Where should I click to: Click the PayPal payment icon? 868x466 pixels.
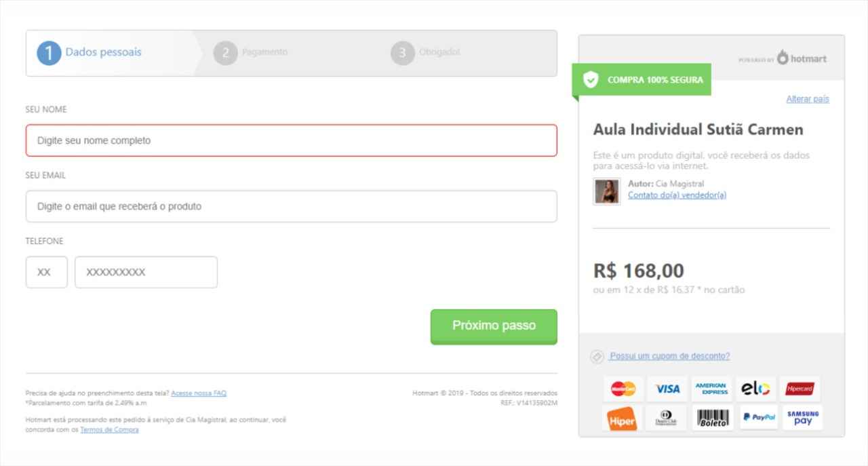click(759, 418)
